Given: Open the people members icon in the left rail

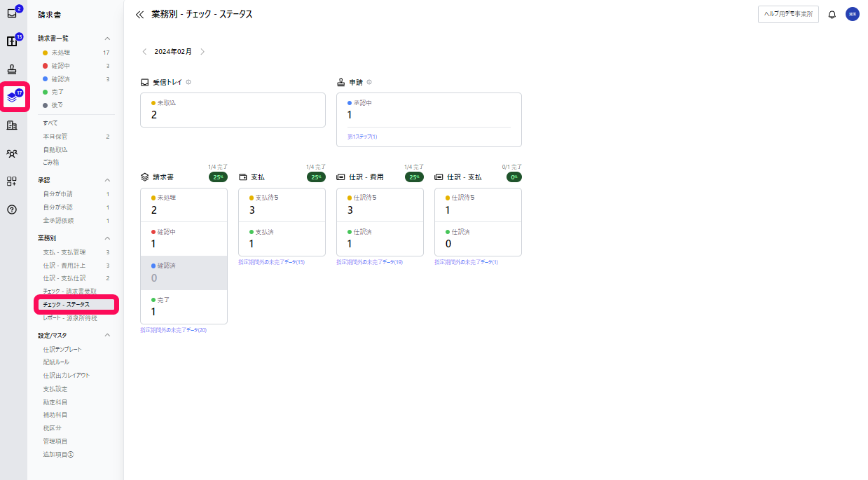Looking at the screenshot, I should (12, 153).
